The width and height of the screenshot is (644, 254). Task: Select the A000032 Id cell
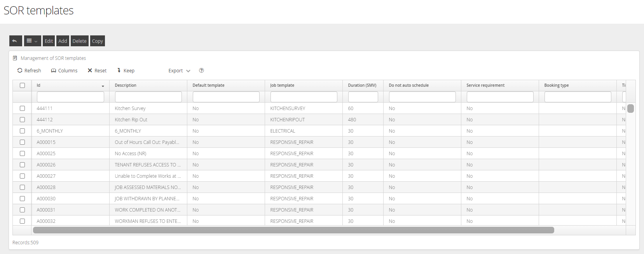click(x=70, y=221)
